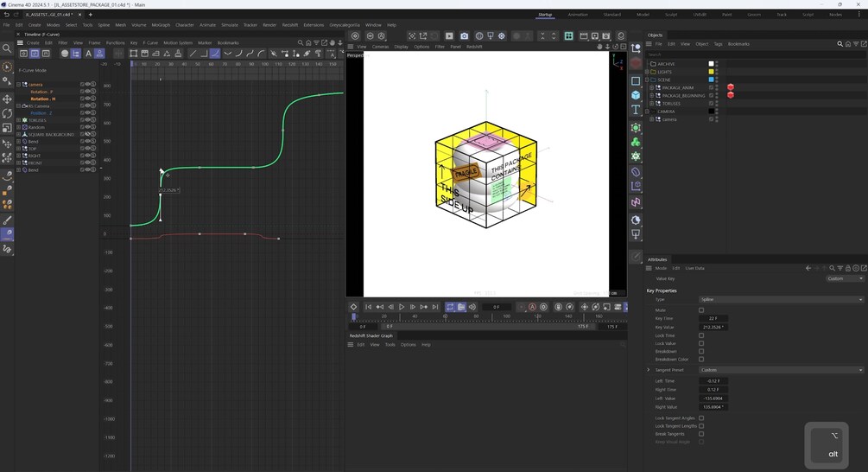Open the new tab plus button
Image resolution: width=868 pixels, height=472 pixels.
[x=90, y=15]
